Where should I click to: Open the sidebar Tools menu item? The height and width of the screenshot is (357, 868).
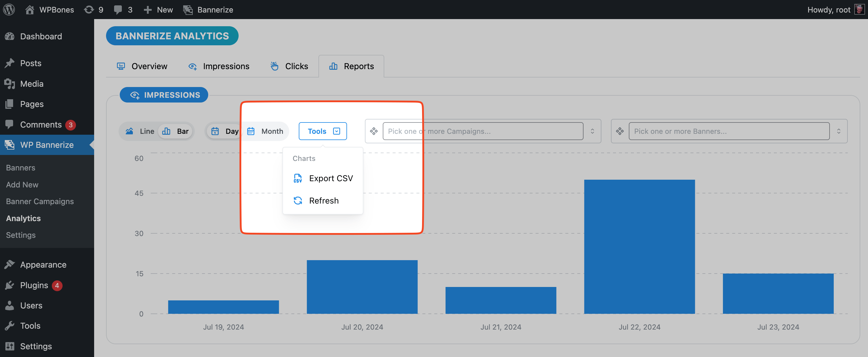47,326
